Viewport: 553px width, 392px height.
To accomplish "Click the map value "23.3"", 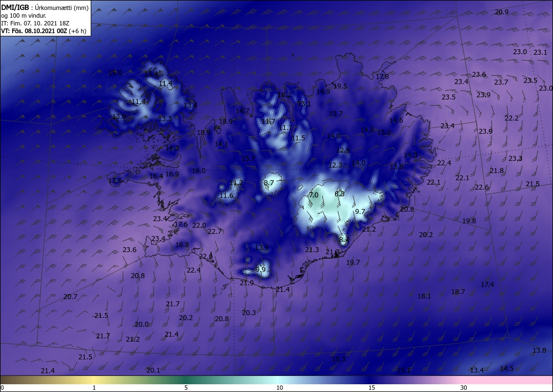I will coord(515,159).
